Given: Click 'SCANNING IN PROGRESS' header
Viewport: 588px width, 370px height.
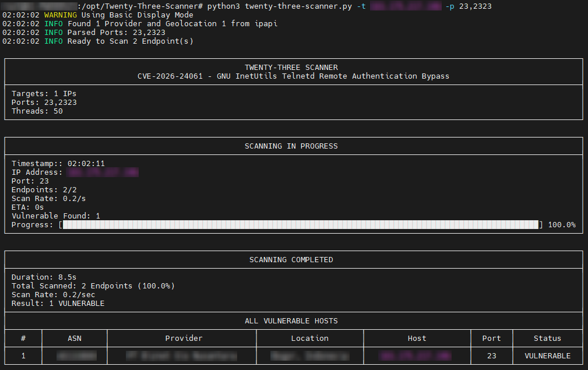Looking at the screenshot, I should pyautogui.click(x=291, y=146).
